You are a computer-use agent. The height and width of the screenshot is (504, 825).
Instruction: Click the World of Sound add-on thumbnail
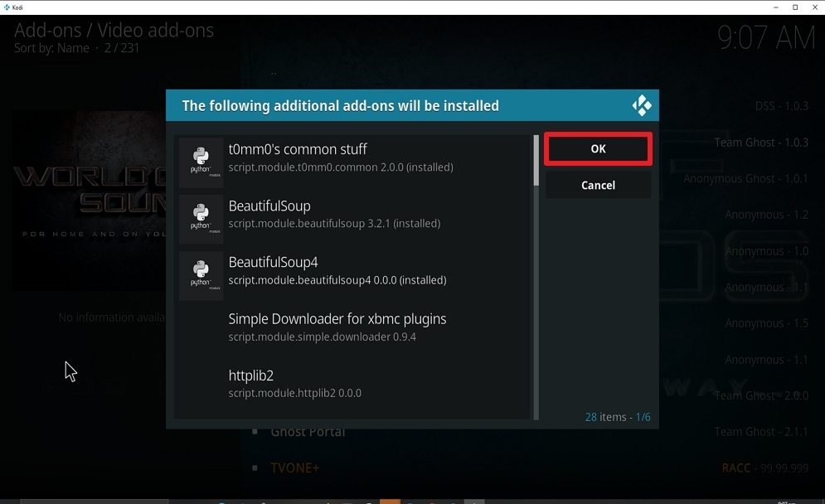(90, 200)
